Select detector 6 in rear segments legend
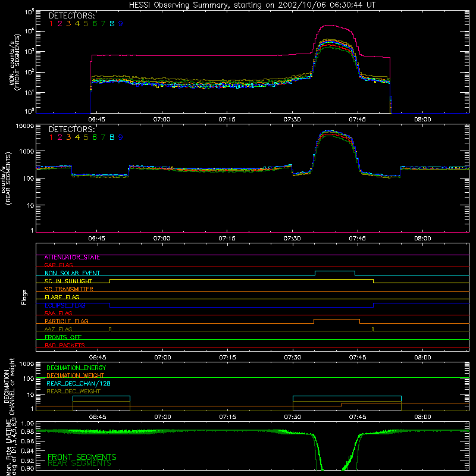This screenshot has width=476, height=476. pyautogui.click(x=95, y=137)
